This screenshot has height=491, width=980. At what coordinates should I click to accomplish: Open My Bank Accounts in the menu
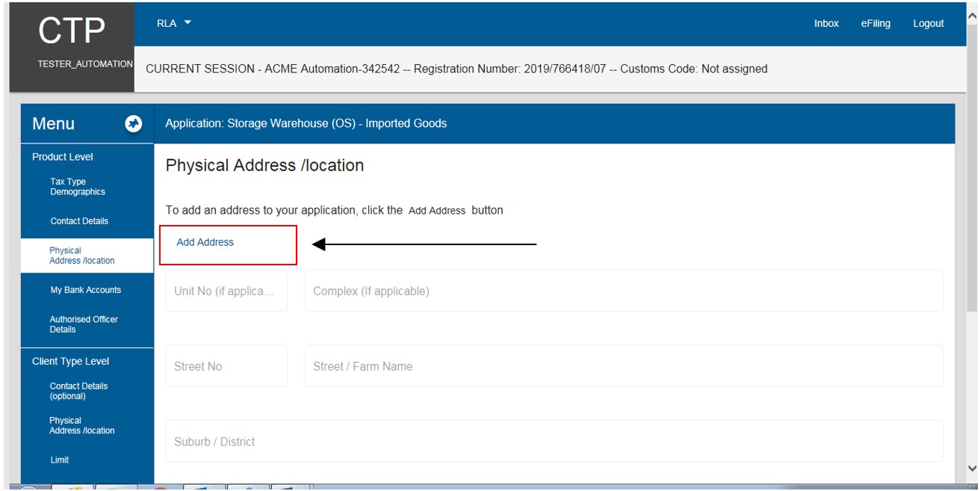(85, 290)
